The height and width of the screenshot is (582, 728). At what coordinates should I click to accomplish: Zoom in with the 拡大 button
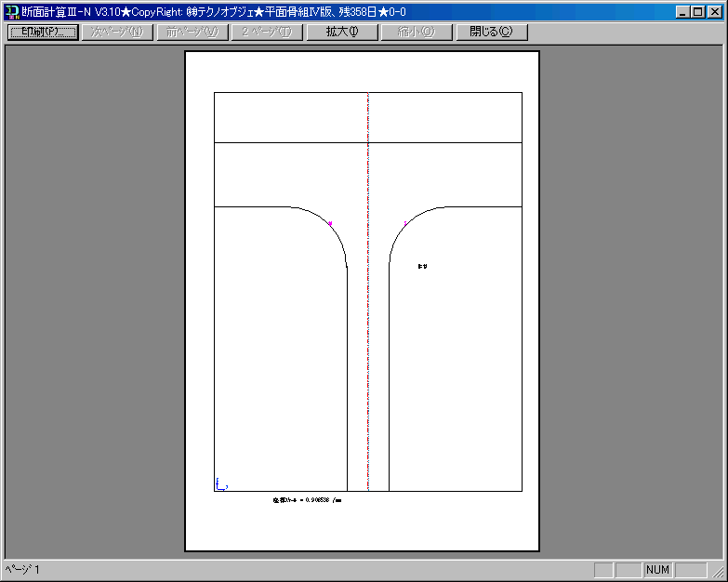pos(341,32)
